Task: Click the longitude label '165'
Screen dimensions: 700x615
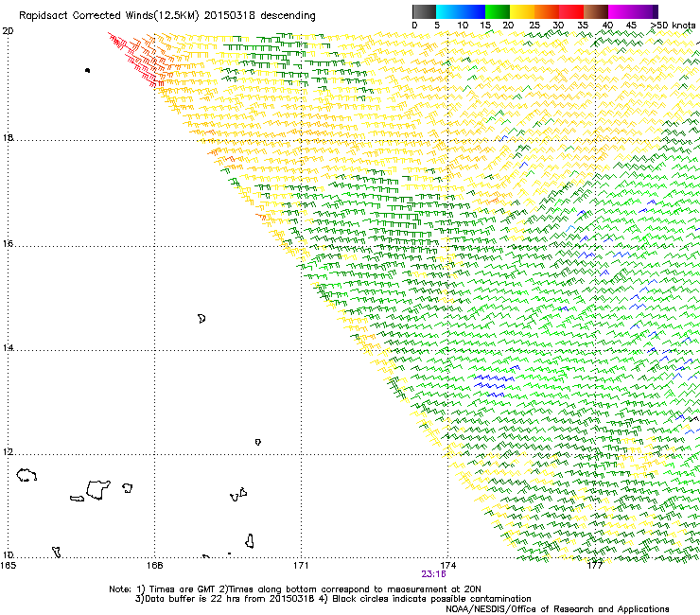Action: (x=8, y=566)
